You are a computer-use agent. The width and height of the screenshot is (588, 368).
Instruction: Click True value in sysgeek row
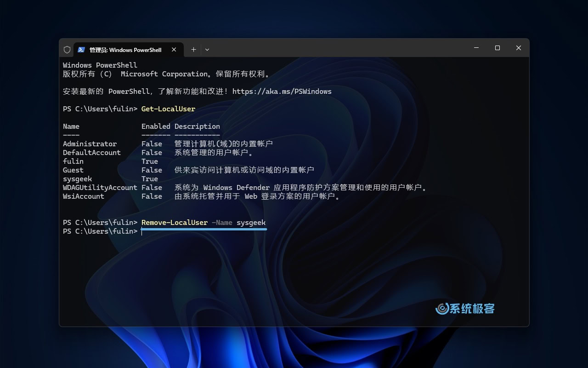tap(150, 179)
